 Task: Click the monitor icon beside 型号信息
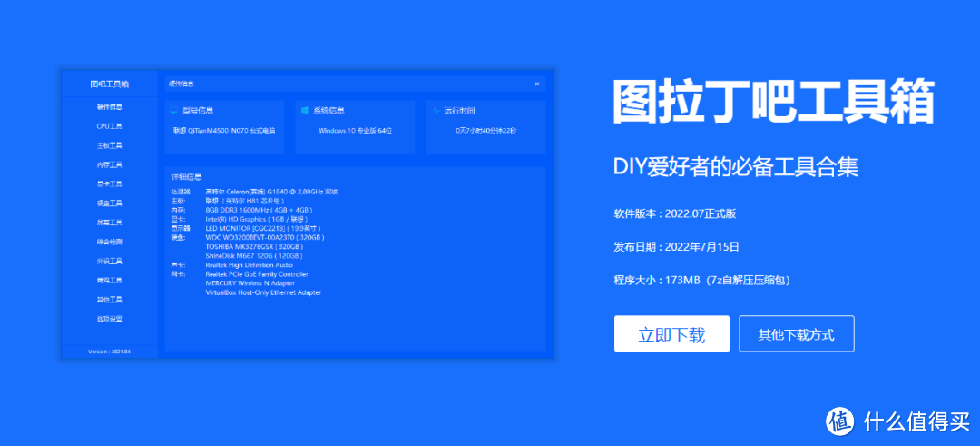pyautogui.click(x=174, y=111)
